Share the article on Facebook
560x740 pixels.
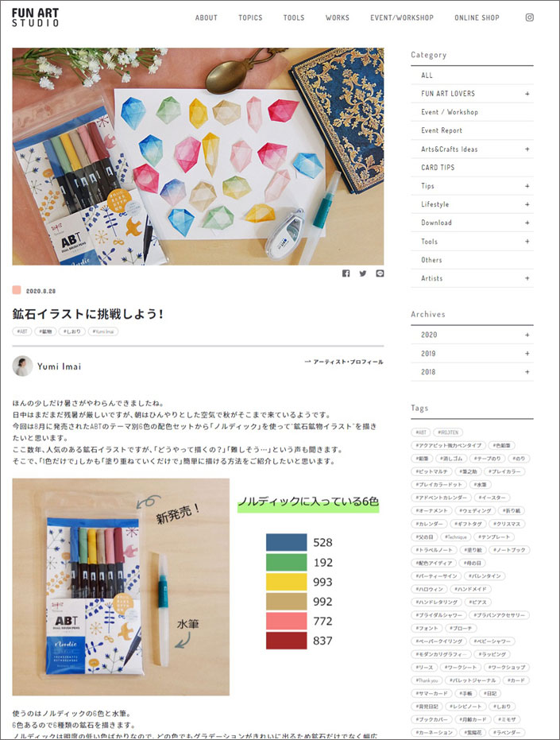[346, 273]
